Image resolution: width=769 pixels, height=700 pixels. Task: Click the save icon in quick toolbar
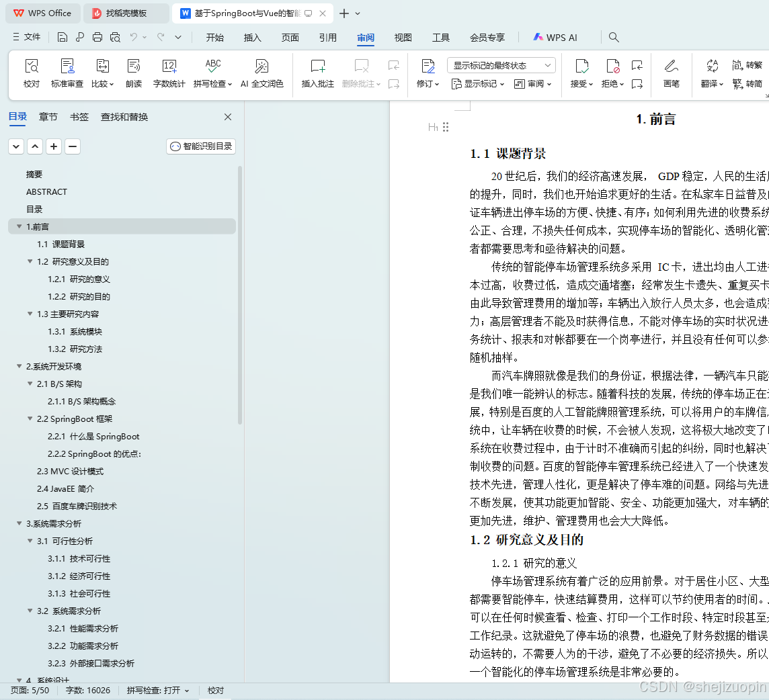[63, 37]
